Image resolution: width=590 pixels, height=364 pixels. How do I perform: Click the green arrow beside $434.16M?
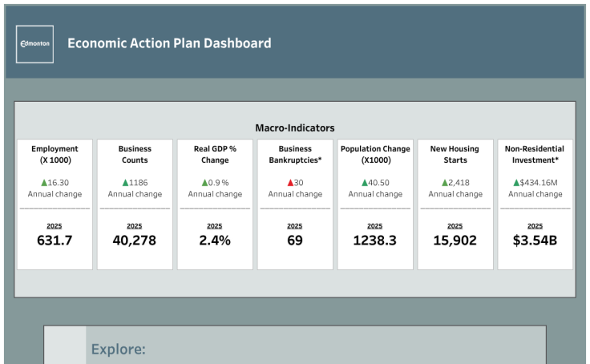click(516, 183)
